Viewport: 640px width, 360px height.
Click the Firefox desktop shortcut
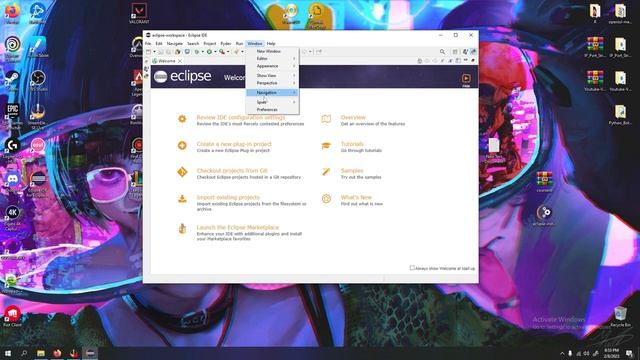(12, 13)
